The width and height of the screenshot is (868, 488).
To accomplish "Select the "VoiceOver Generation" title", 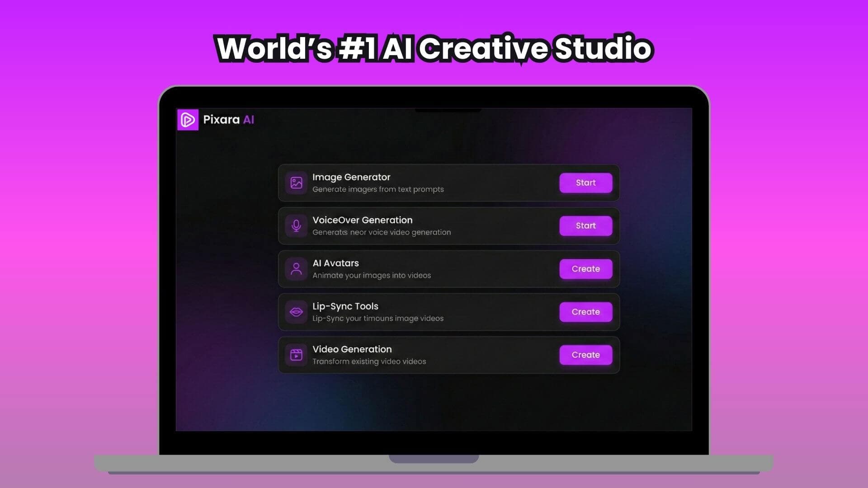I will pos(363,220).
